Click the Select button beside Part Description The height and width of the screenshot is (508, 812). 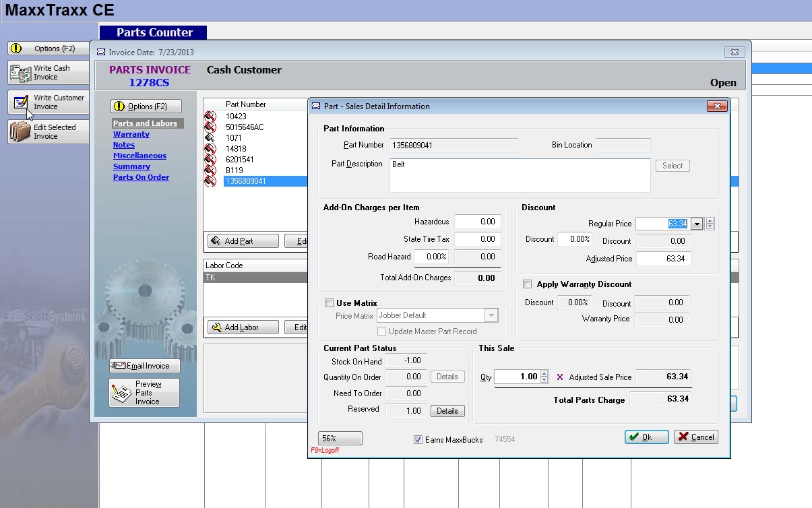coord(673,166)
